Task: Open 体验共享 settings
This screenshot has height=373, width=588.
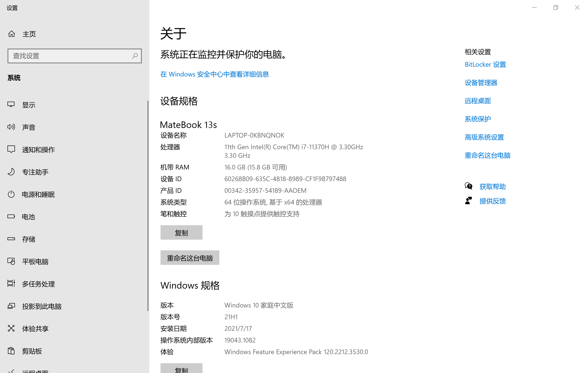Action: click(x=35, y=329)
